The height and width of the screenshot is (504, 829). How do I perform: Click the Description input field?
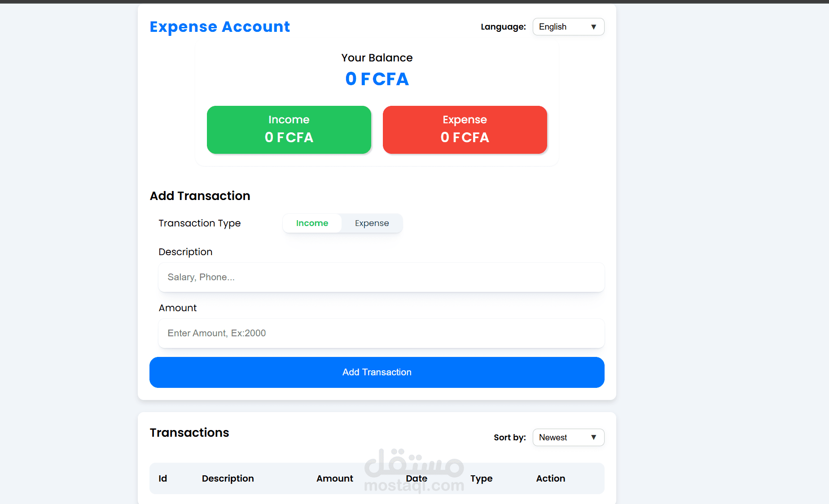(381, 277)
